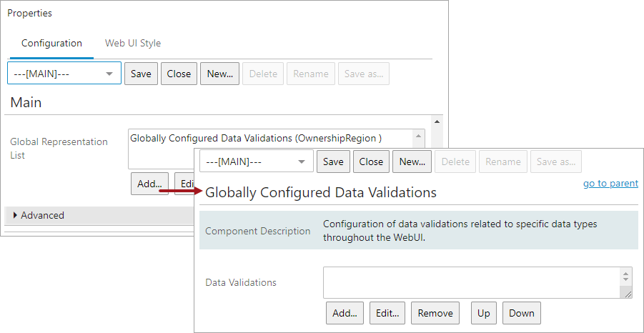Move validation Up in the list
The height and width of the screenshot is (333, 644).
484,313
